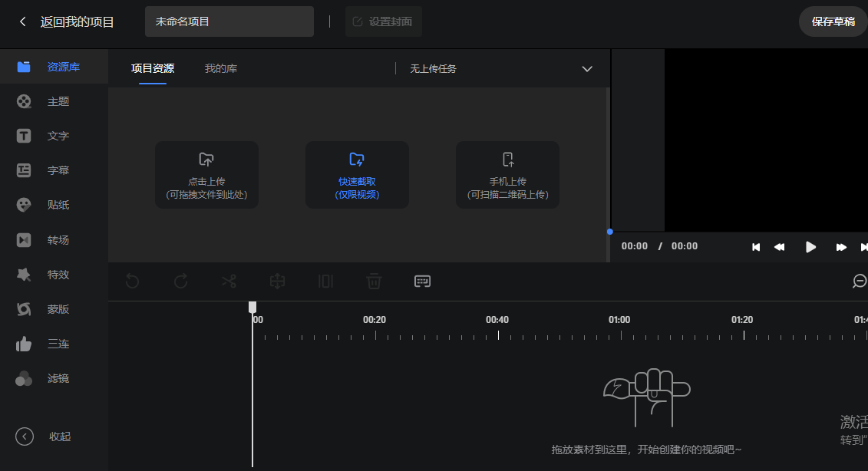Open the 特效 effects panel
The width and height of the screenshot is (868, 471).
point(54,275)
